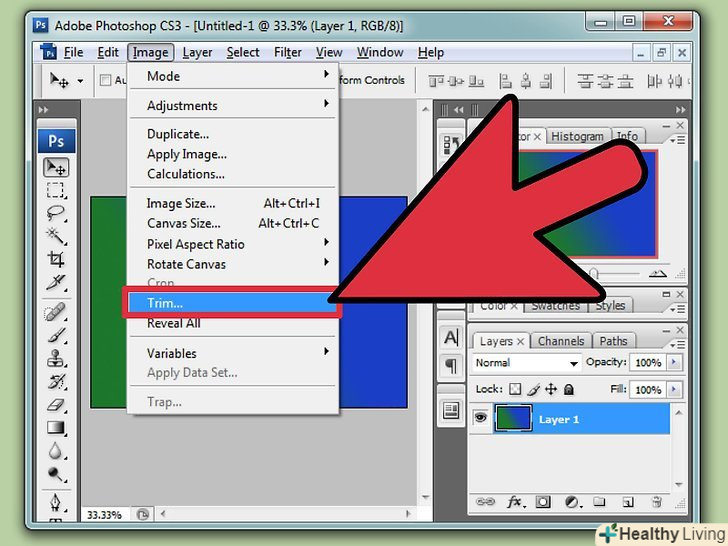This screenshot has width=728, height=546.
Task: Select the Move tool in toolbox
Action: 56,167
